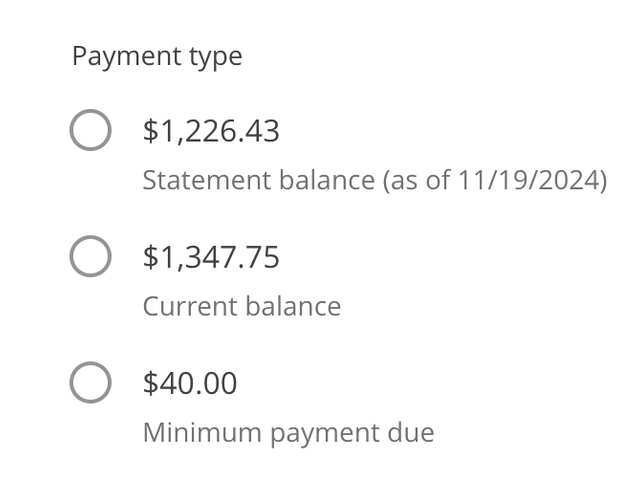Screen dimensions: 640x480
Task: Choose the $1,347.75 radio button
Action: coord(90,258)
